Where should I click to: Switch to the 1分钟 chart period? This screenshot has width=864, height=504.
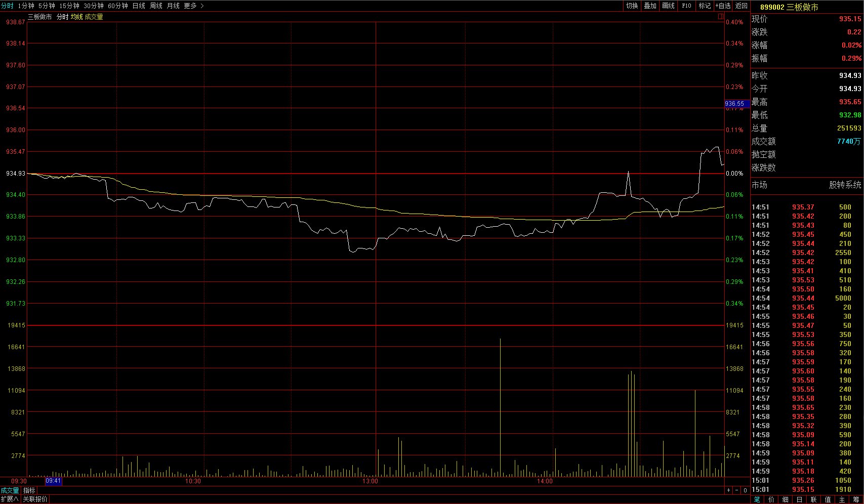point(26,6)
